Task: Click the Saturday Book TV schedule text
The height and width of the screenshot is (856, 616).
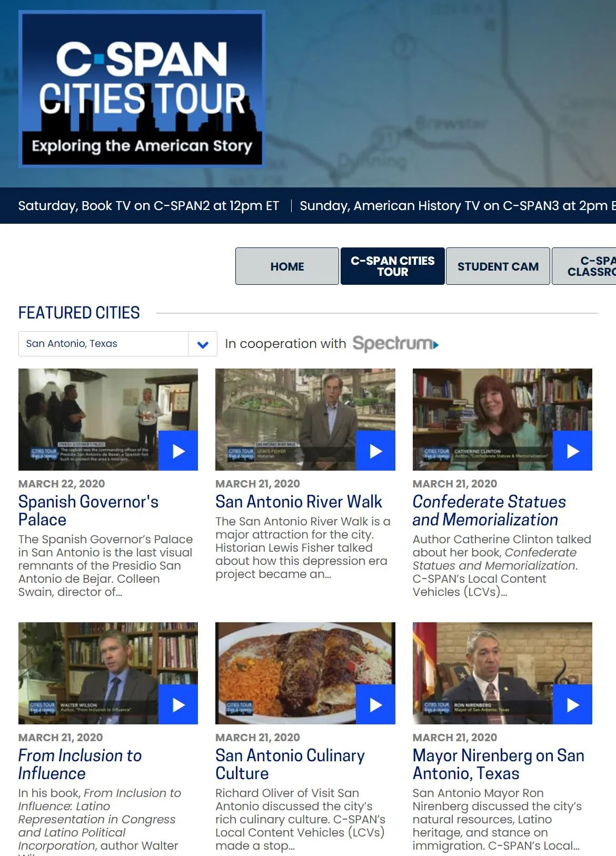Action: 148,206
